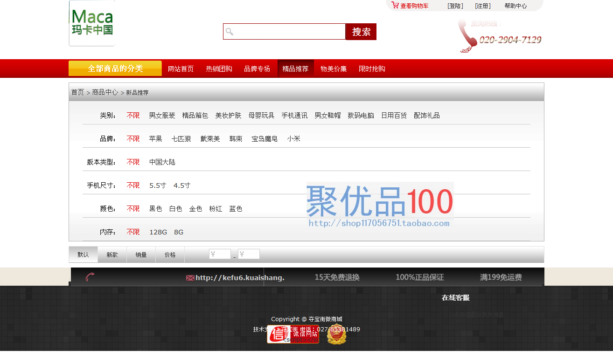
Task: Click the maximum price input field
Action: [249, 254]
